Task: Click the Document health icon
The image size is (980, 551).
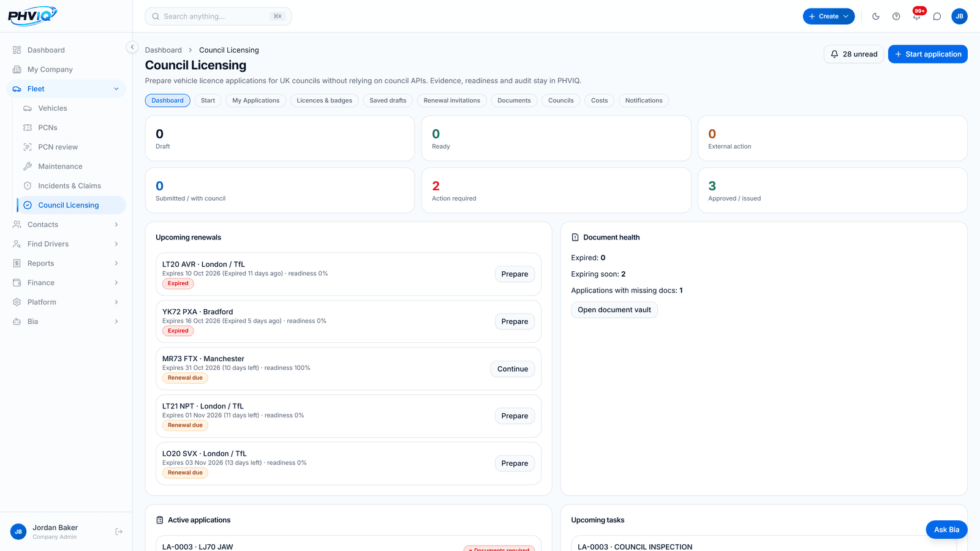Action: pyautogui.click(x=575, y=238)
